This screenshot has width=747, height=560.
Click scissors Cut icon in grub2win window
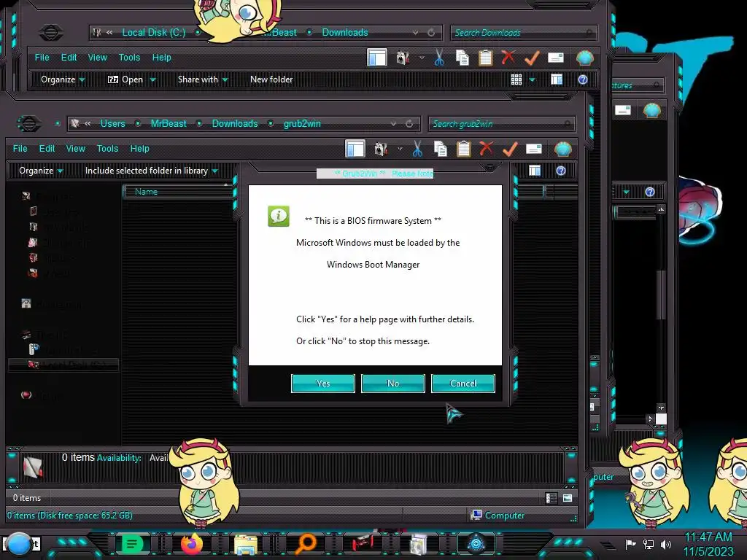(417, 149)
